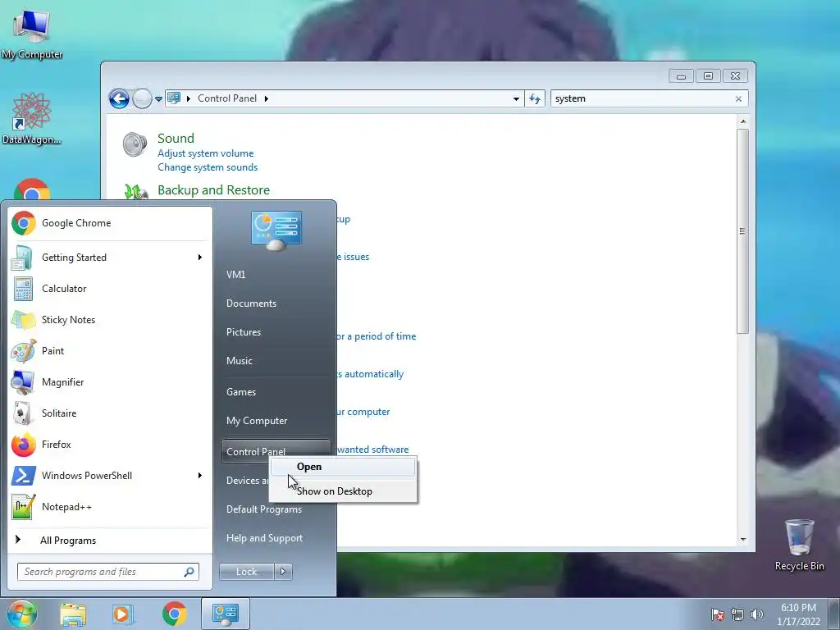
Task: Open Documents from Start menu
Action: (276, 304)
